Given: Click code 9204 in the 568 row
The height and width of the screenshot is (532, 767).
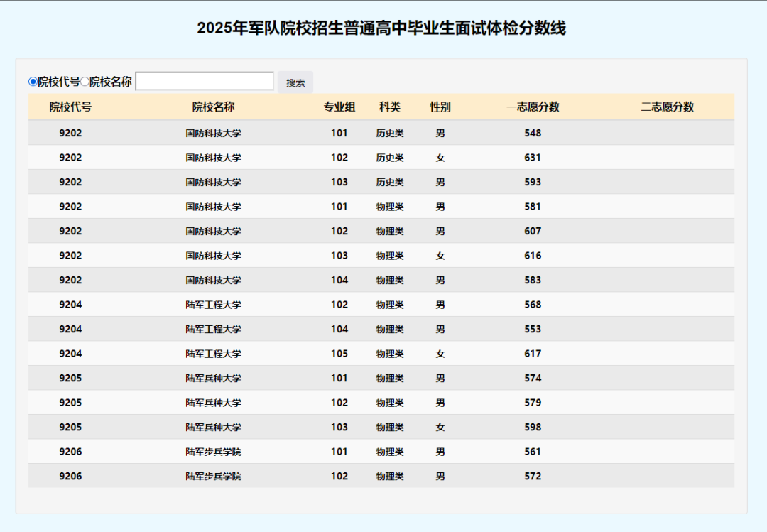Looking at the screenshot, I should pyautogui.click(x=70, y=305).
